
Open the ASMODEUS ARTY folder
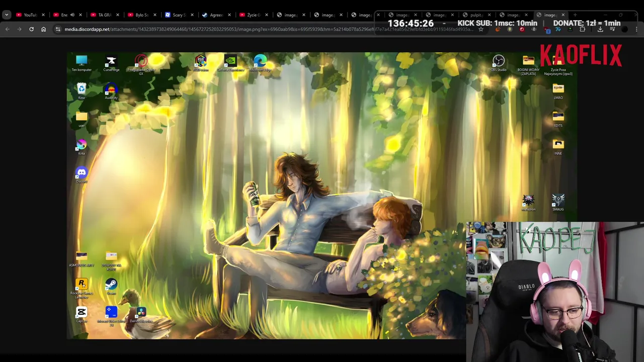click(x=82, y=259)
